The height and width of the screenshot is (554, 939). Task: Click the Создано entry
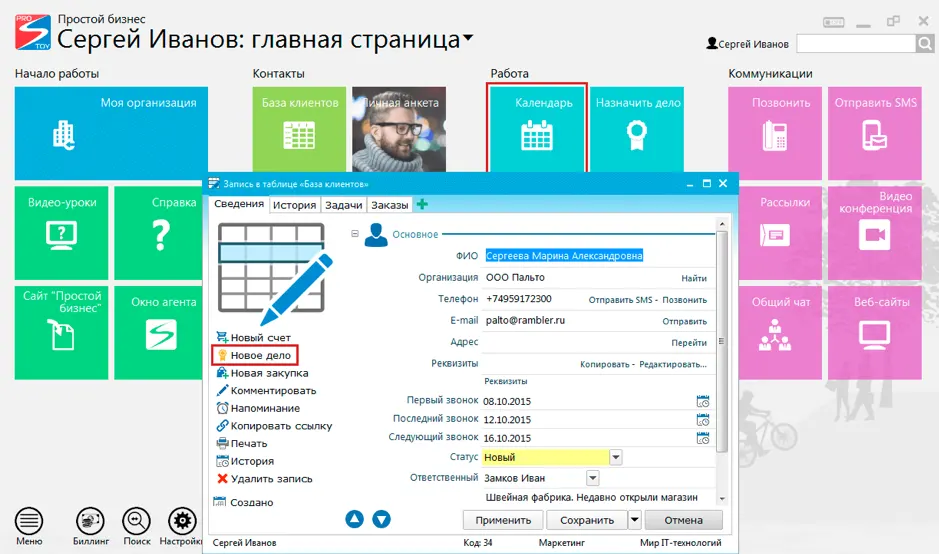[x=244, y=502]
